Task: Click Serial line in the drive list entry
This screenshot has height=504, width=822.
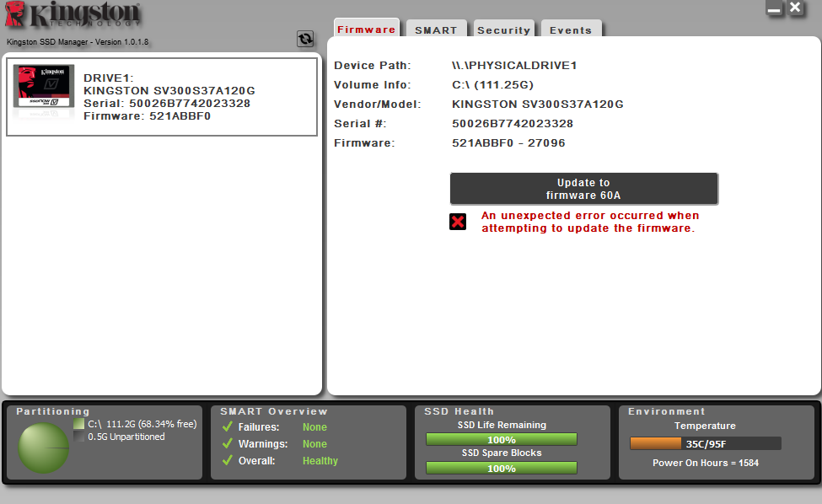Action: coord(167,103)
